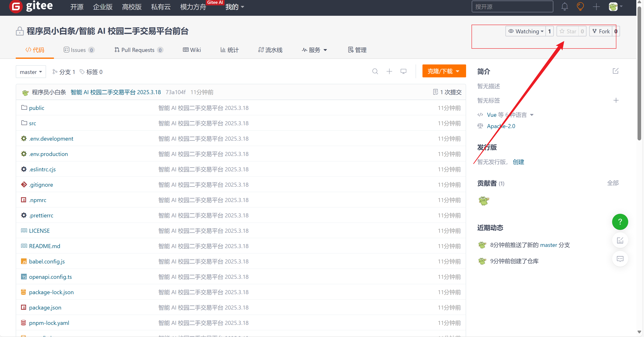
Task: Open the Pull Requests tab
Action: (x=138, y=50)
